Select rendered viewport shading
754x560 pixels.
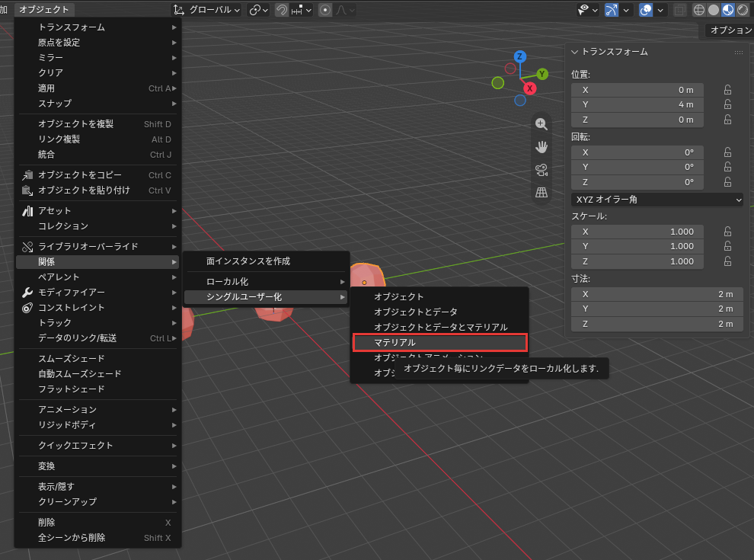(743, 10)
